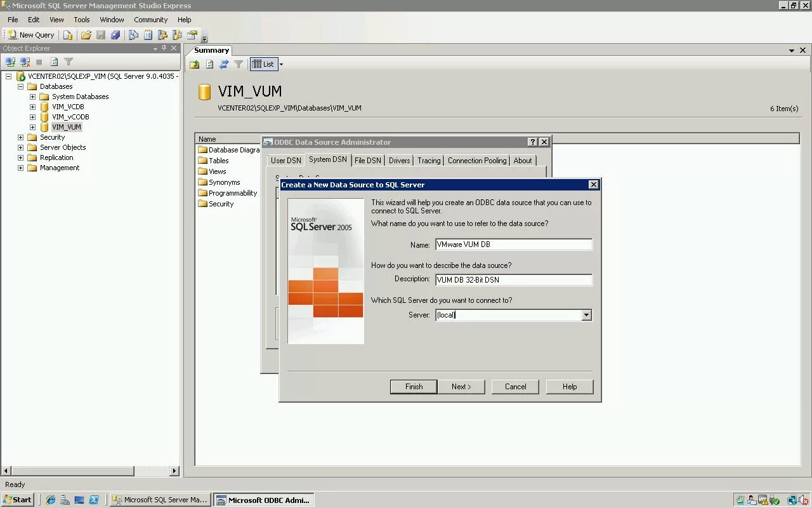Click the Cancel button in wizard
Viewport: 812px width, 508px height.
point(515,387)
